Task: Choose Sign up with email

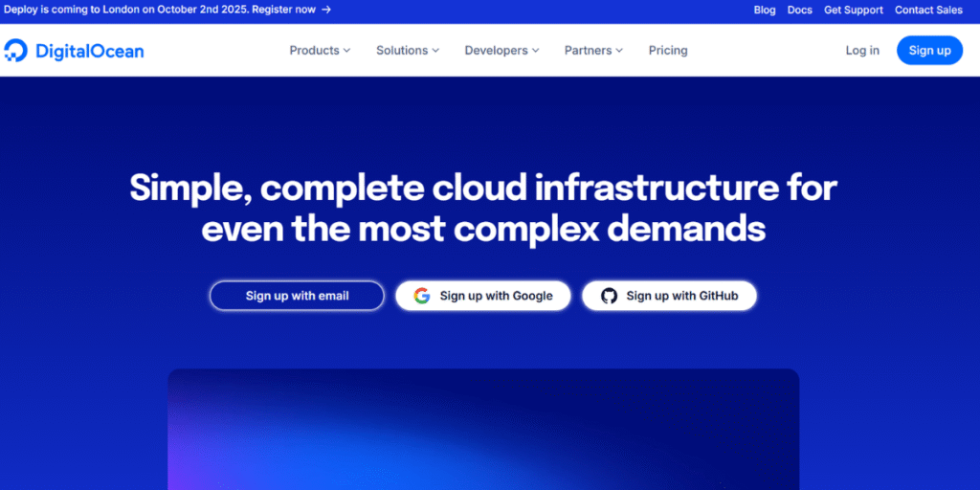Action: click(297, 296)
